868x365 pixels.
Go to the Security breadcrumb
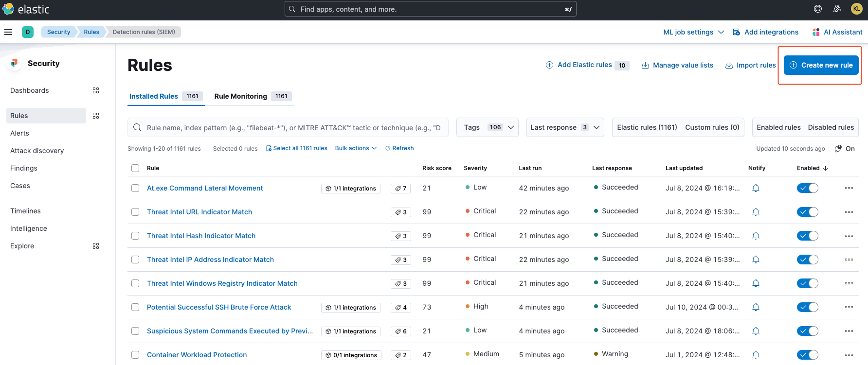pyautogui.click(x=58, y=32)
